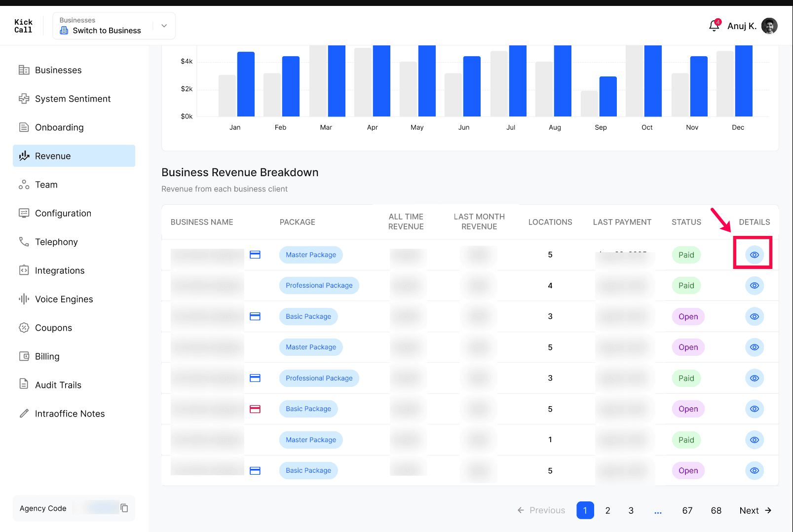This screenshot has height=532, width=793.
Task: View details of the four-location Professional Package row
Action: [755, 285]
